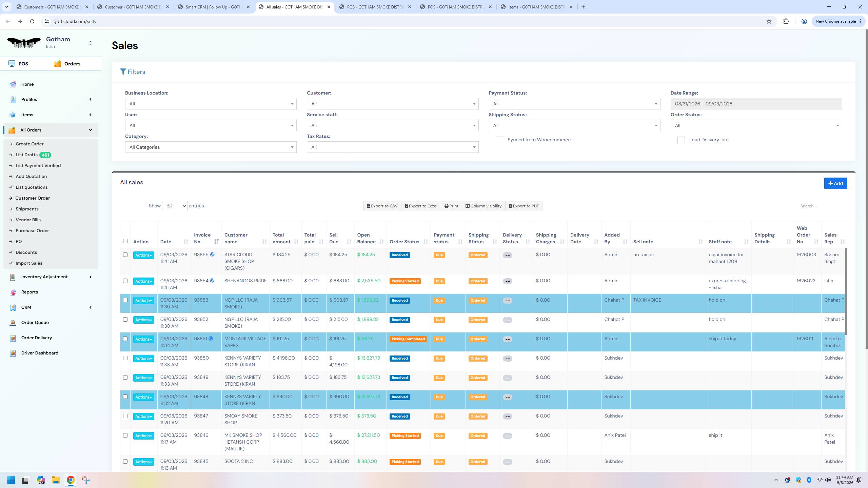Open the POS monitor icon
Image resolution: width=868 pixels, height=488 pixels.
[x=12, y=64]
